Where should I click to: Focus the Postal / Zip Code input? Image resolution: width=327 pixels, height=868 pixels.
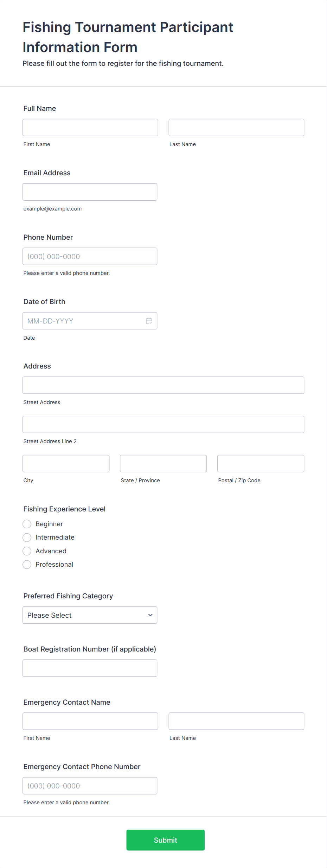point(260,463)
